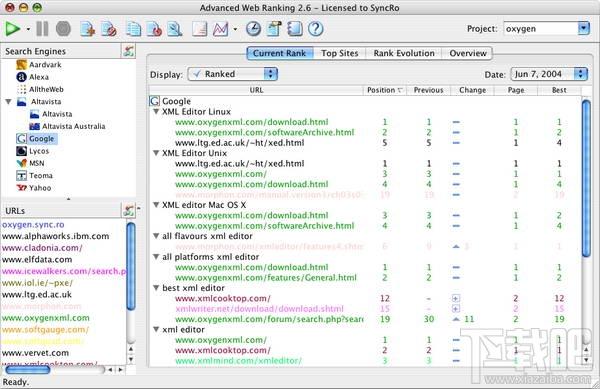Pause the running update
This screenshot has height=389, width=600.
click(42, 29)
